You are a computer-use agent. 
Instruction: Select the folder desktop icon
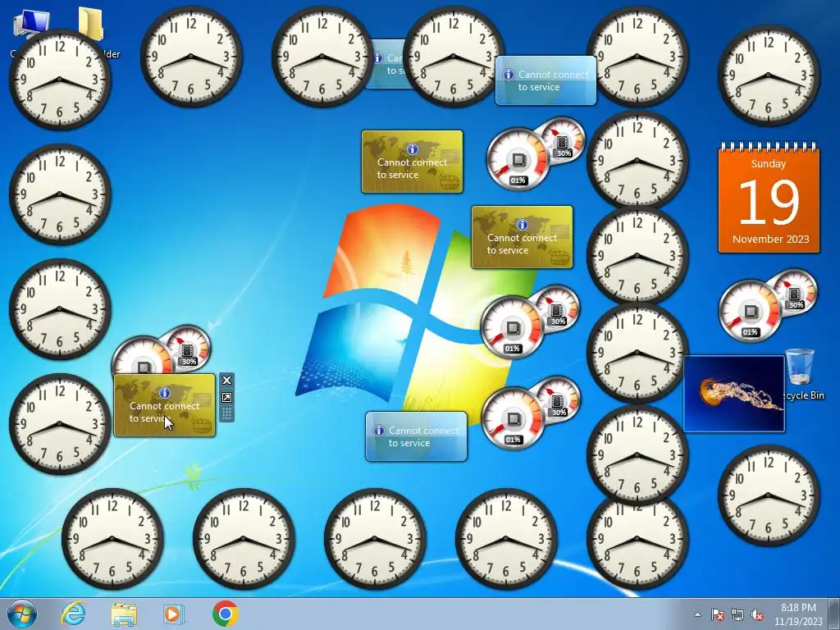(91, 24)
